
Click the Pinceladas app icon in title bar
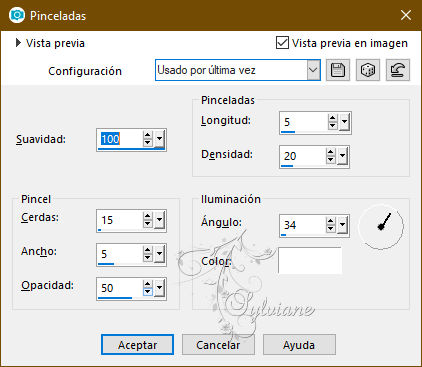pyautogui.click(x=17, y=15)
